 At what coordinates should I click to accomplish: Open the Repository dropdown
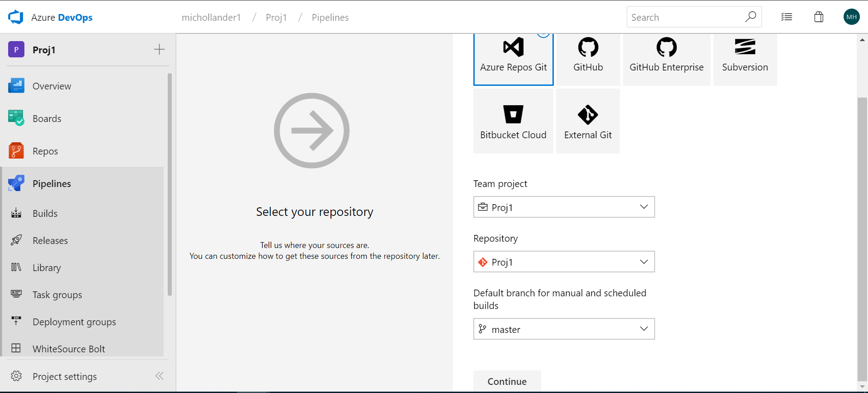click(564, 262)
